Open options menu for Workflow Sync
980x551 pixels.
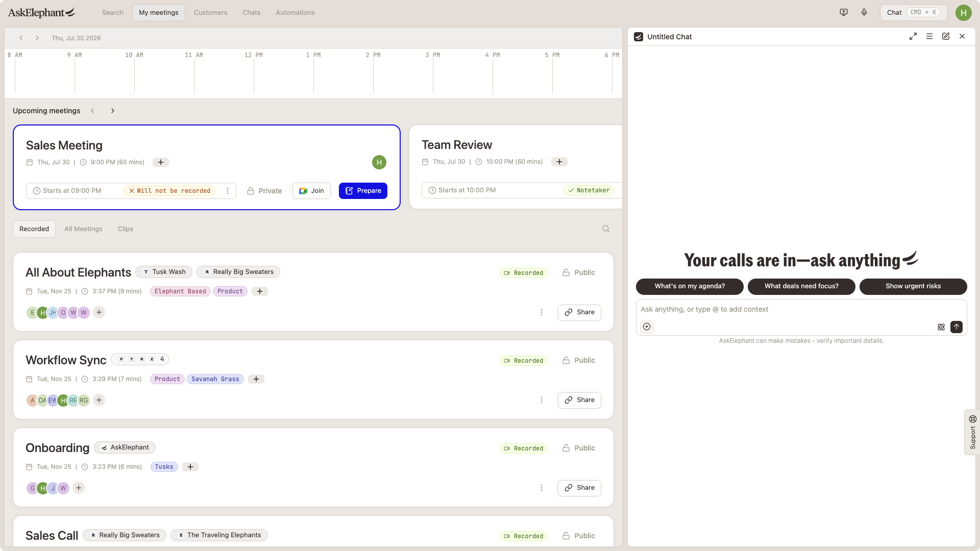[542, 400]
